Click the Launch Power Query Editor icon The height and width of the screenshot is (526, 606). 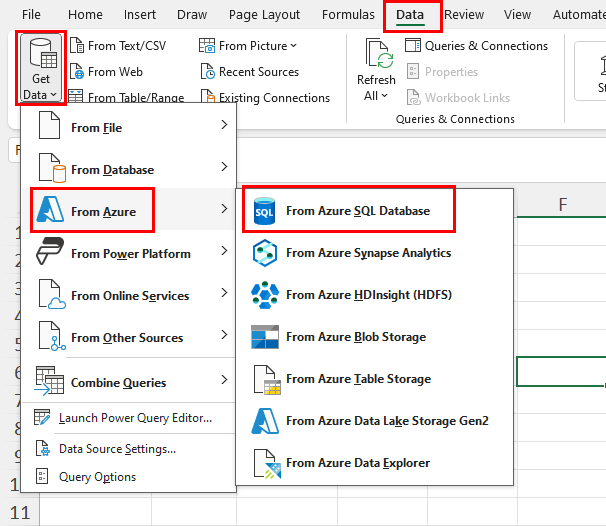[42, 417]
